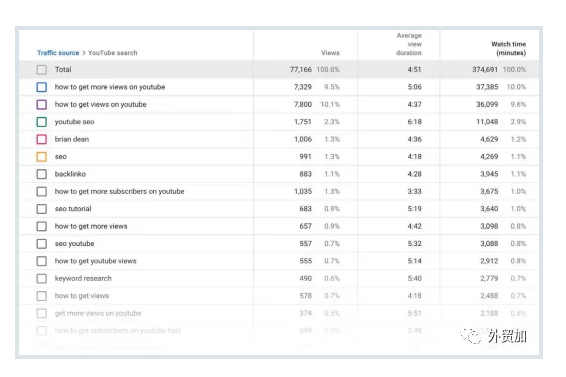This screenshot has width=566, height=377.
Task: Sort by Average view duration header
Action: click(x=409, y=44)
